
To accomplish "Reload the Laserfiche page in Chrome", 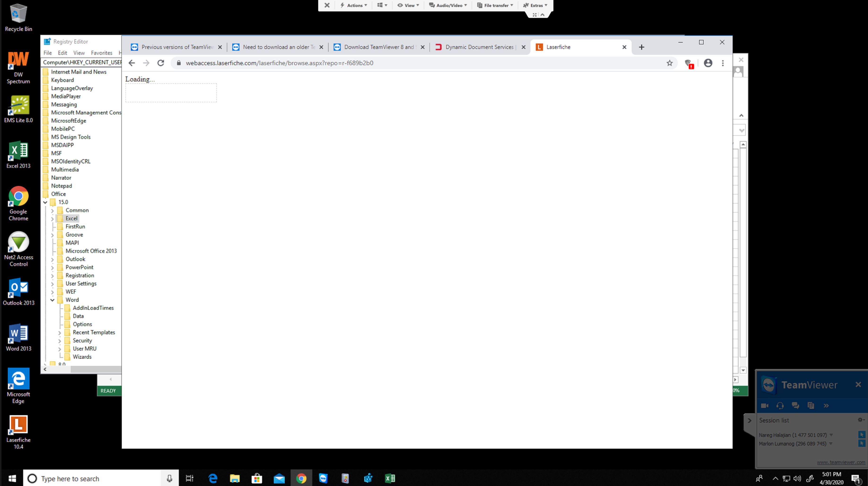I will [161, 63].
